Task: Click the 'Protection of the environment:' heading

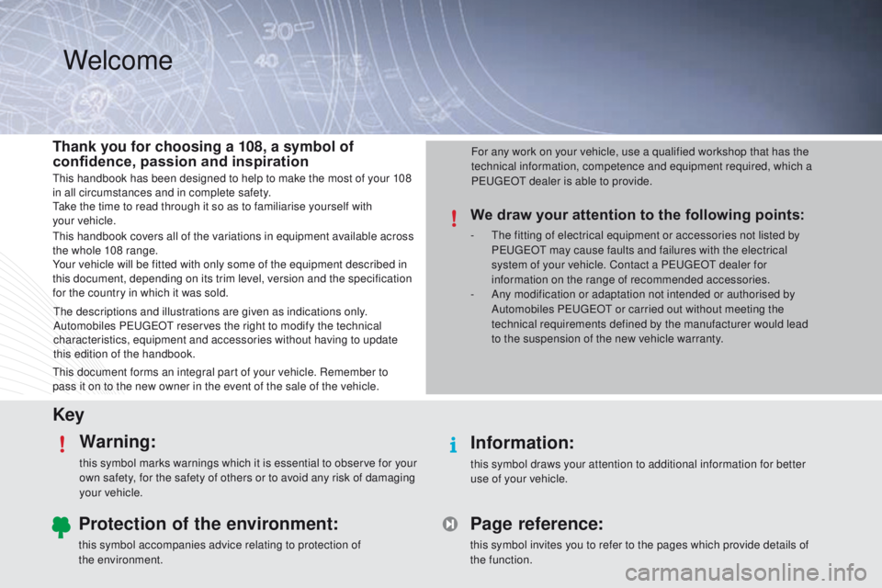Action: [209, 524]
